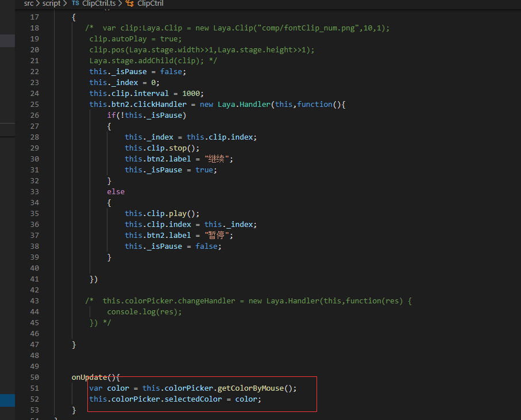Click the TS file type icon in breadcrumb
521x420 pixels.
[x=75, y=3]
